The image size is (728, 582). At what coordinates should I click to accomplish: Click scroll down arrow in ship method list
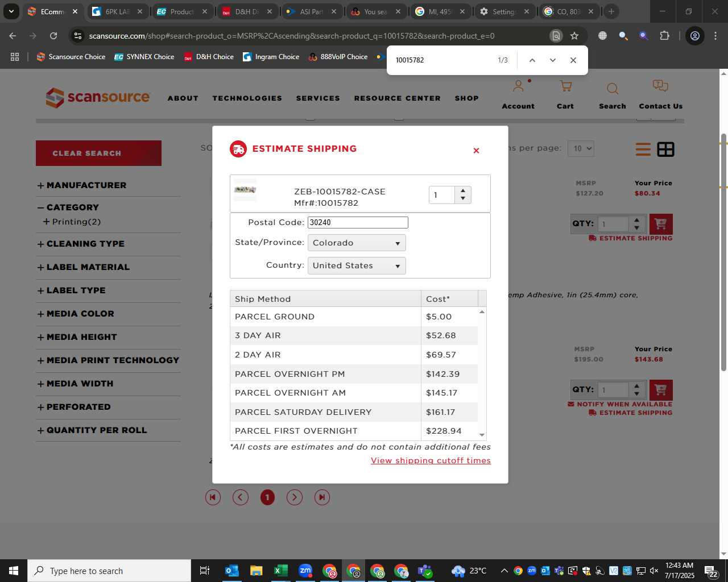coord(482,435)
